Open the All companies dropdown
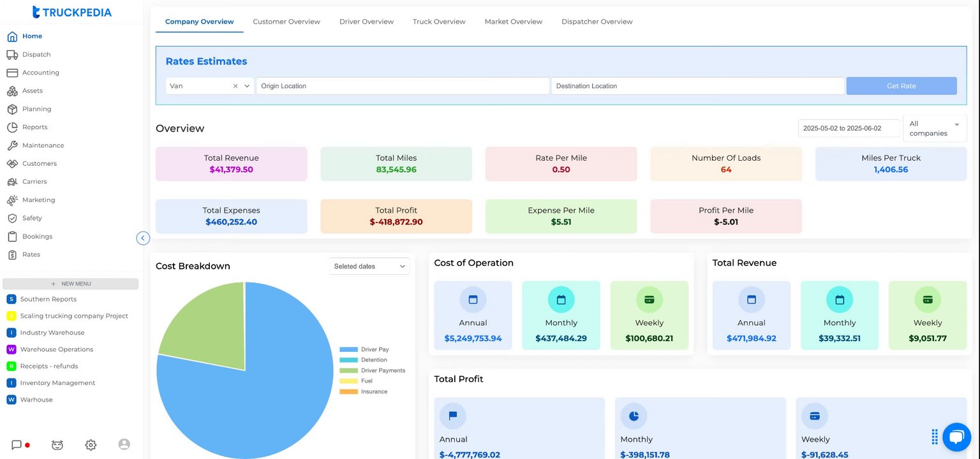 pos(935,128)
